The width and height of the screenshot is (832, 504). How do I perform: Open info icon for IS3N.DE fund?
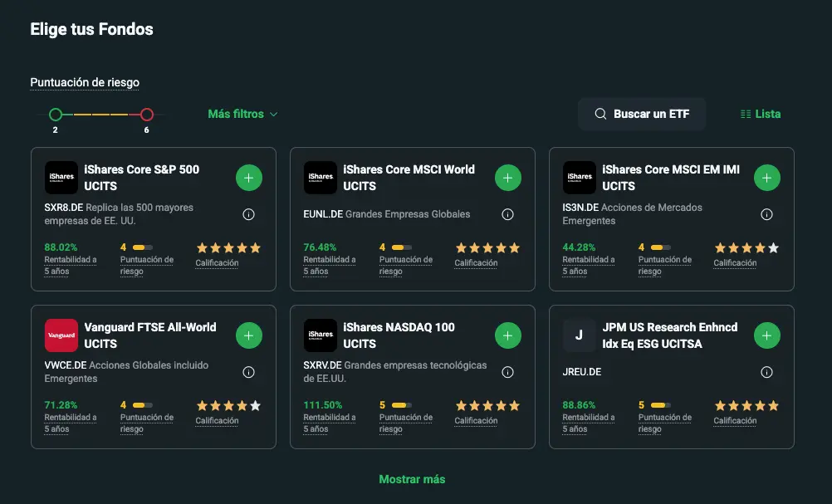tap(766, 214)
